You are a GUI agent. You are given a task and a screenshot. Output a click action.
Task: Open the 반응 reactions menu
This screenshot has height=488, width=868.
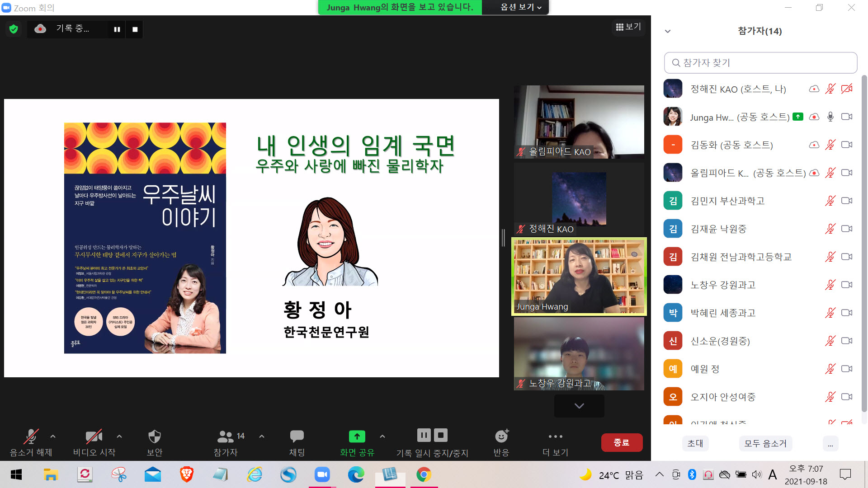(501, 442)
